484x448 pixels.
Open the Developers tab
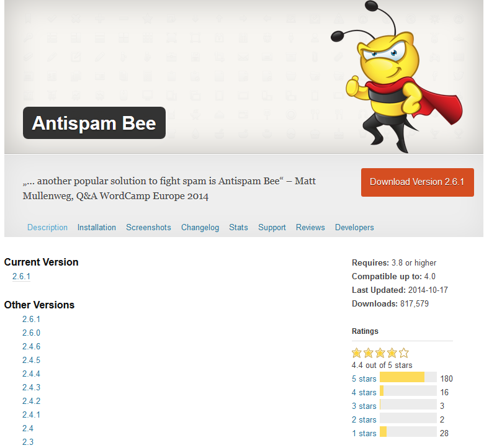coord(354,227)
